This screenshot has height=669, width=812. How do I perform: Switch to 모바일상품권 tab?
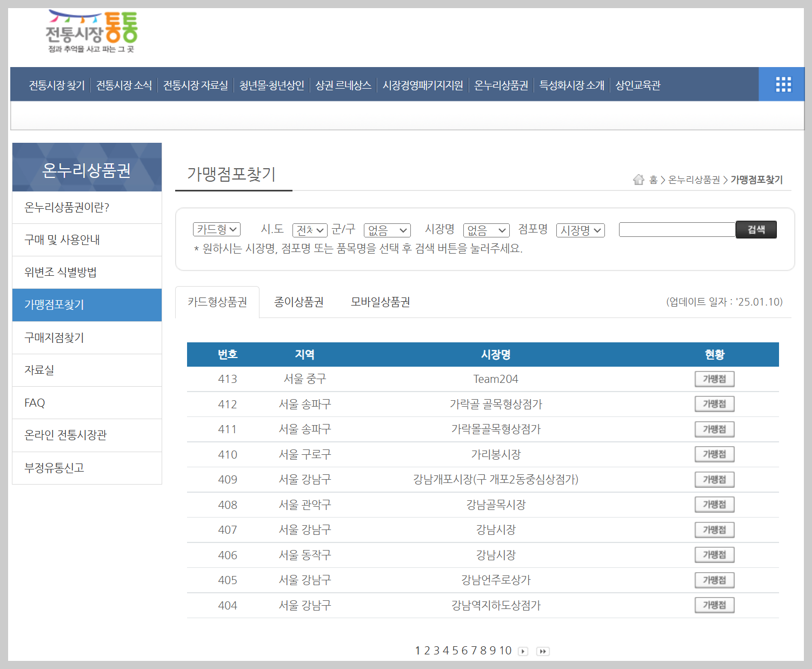(x=381, y=302)
